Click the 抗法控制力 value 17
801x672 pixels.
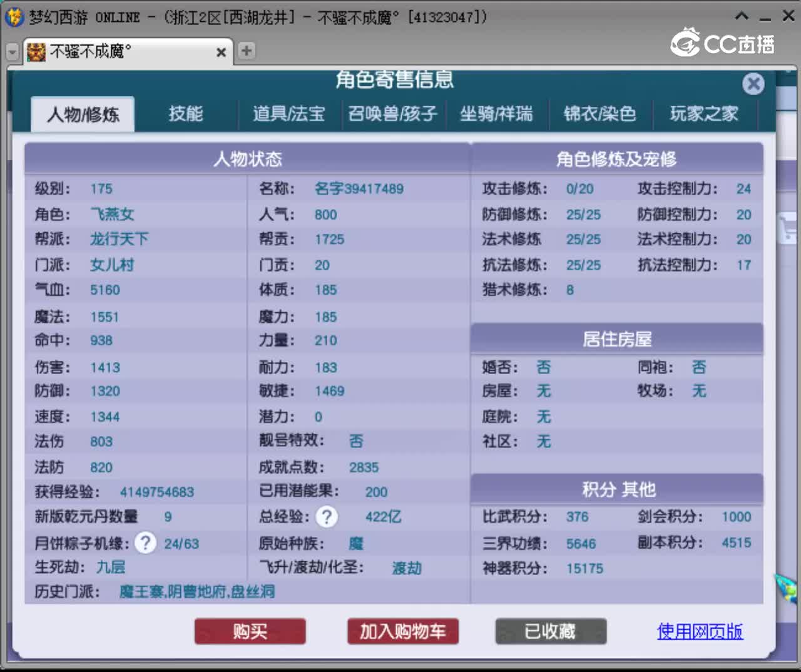(x=743, y=265)
